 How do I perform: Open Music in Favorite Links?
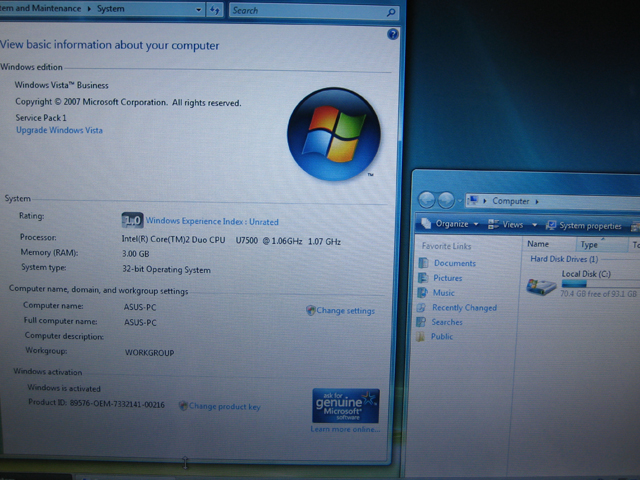(444, 293)
